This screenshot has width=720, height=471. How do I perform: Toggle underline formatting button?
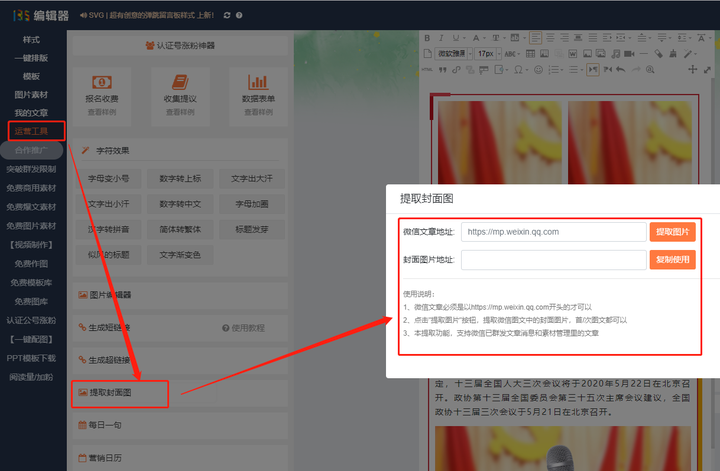tap(456, 38)
